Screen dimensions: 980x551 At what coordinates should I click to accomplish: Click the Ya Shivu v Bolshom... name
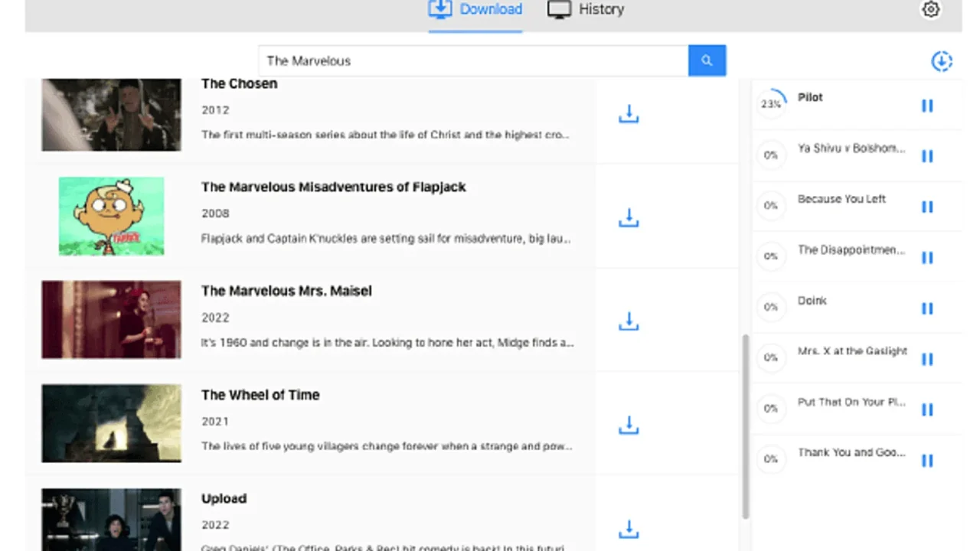click(x=851, y=148)
